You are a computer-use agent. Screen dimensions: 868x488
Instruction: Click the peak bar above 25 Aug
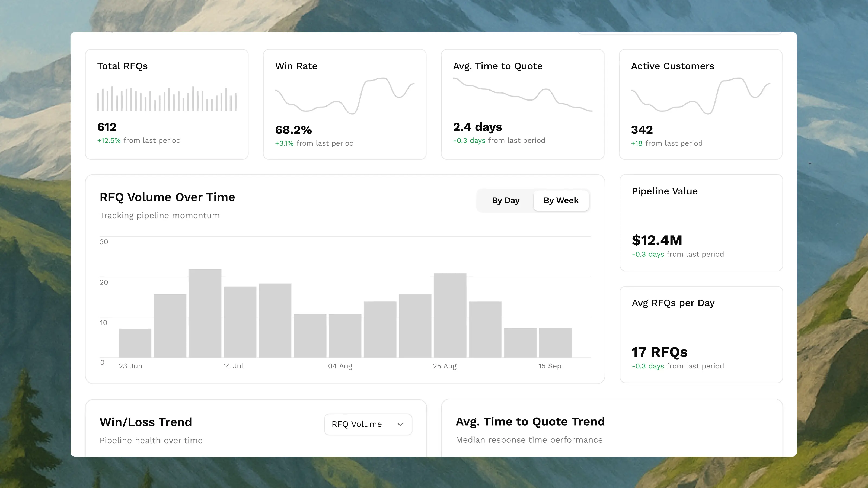coord(450,315)
